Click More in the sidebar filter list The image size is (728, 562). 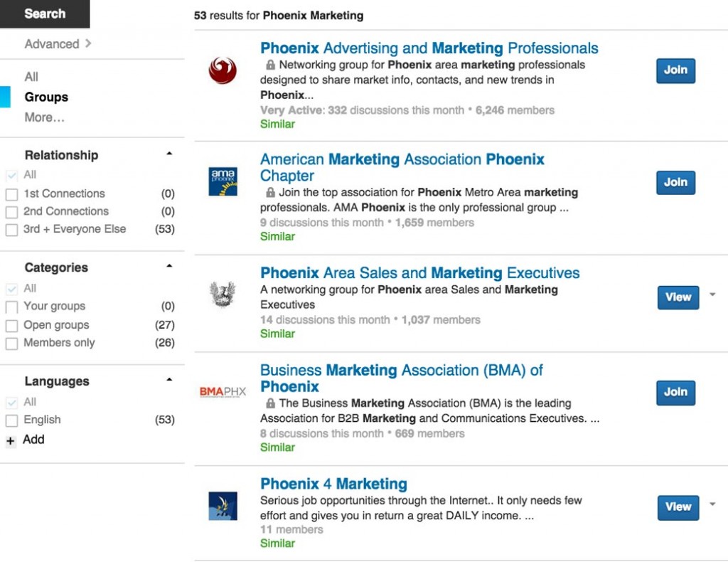(x=44, y=117)
